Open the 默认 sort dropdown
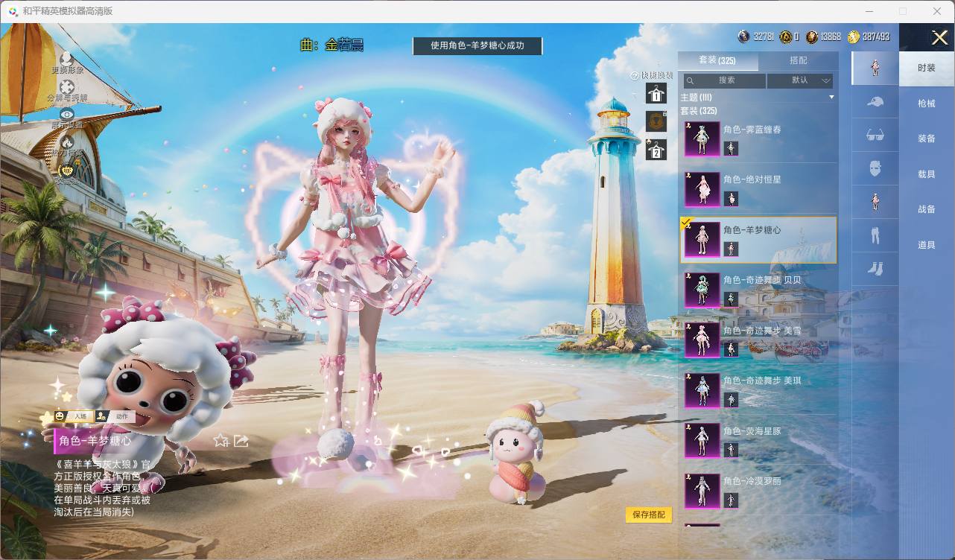This screenshot has width=955, height=560. tap(800, 80)
